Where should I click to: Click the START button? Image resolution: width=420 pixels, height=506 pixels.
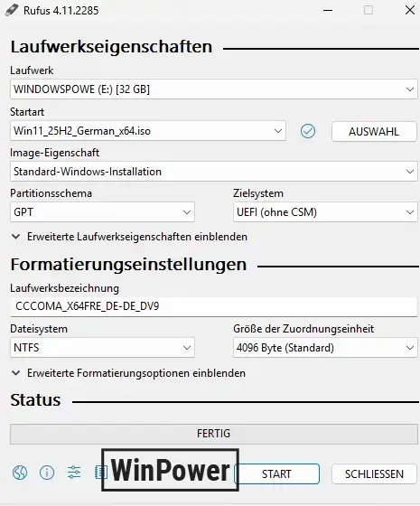[x=276, y=473]
